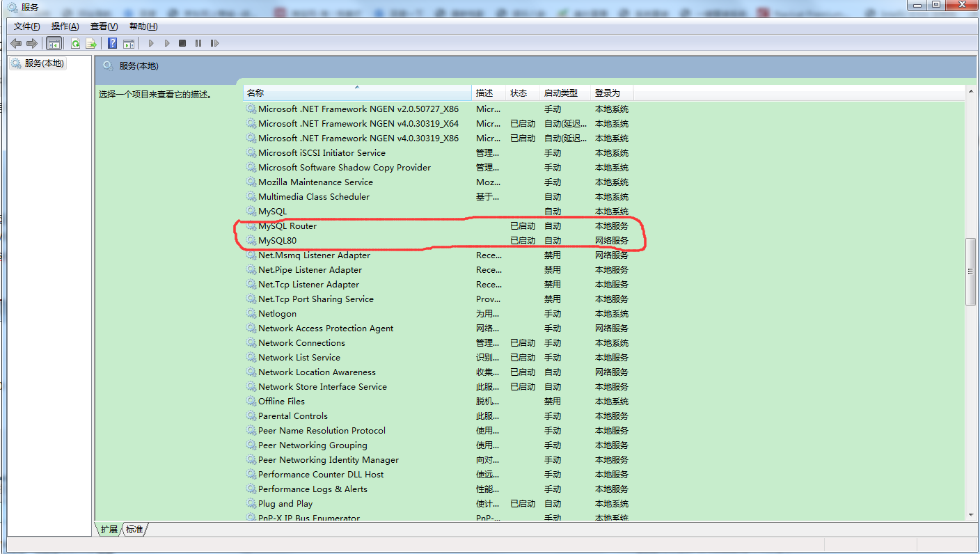Select the Microsoft iSCSI Initiator Service row
This screenshot has height=554, width=980.
[x=438, y=153]
